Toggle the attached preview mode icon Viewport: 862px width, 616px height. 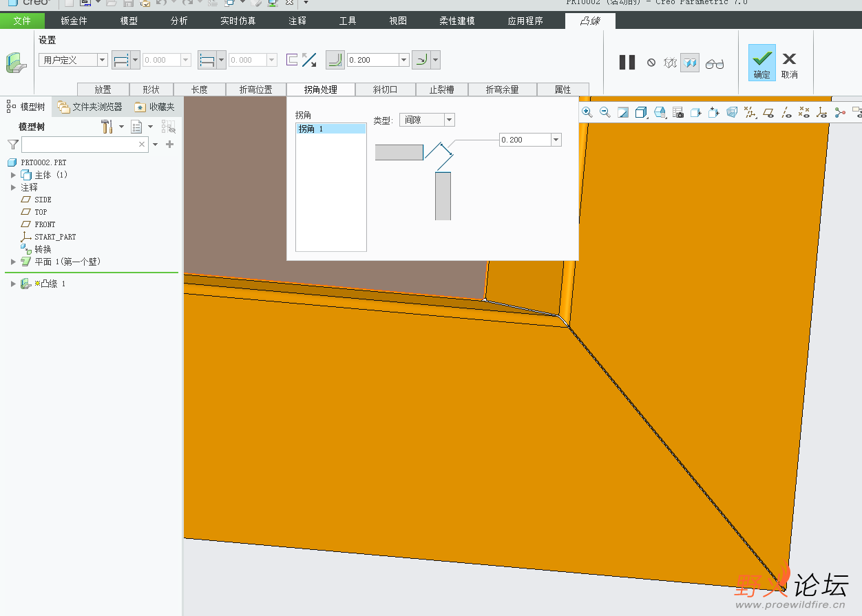[x=691, y=63]
